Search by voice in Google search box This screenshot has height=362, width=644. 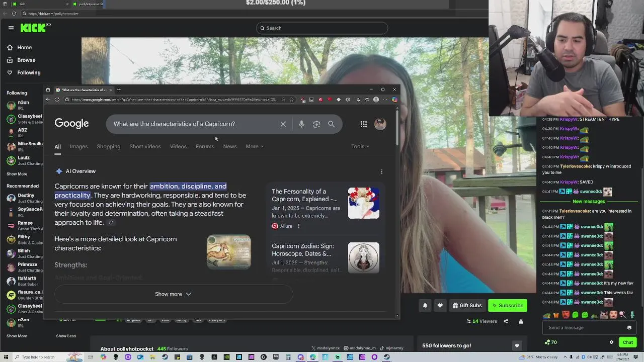point(301,124)
